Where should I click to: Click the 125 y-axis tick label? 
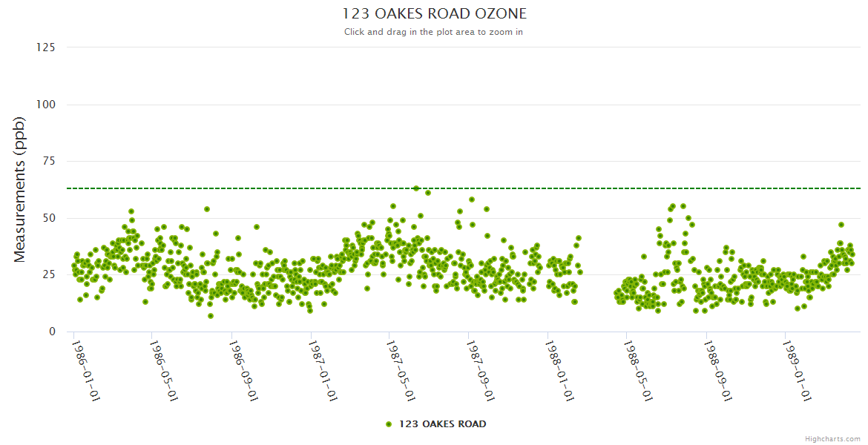(x=46, y=47)
